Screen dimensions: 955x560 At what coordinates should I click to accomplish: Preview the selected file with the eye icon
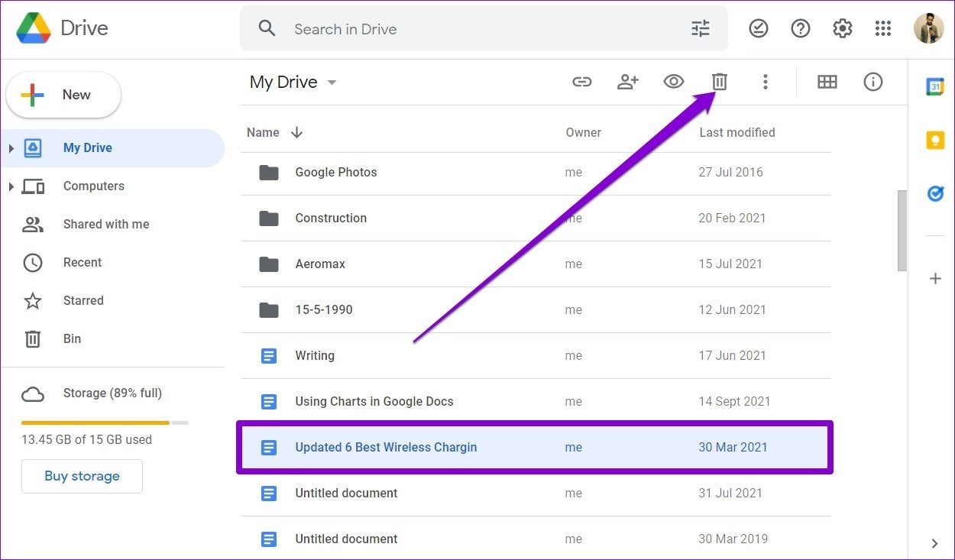tap(673, 82)
